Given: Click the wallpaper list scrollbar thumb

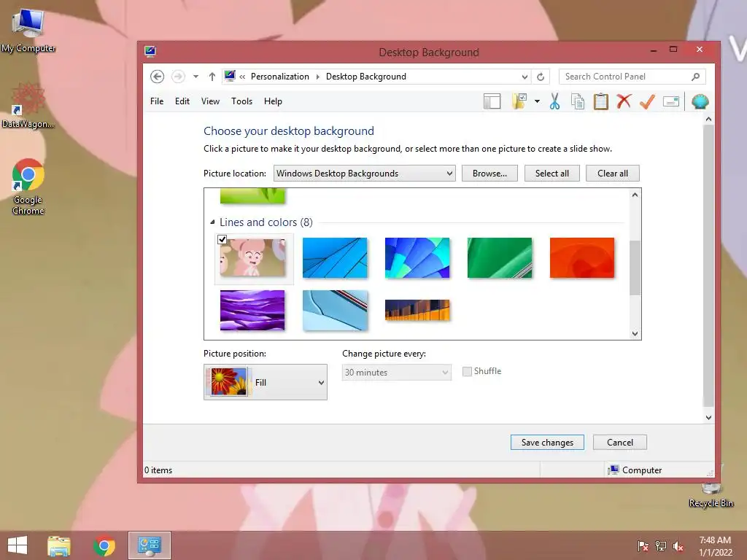Looking at the screenshot, I should pyautogui.click(x=635, y=268).
